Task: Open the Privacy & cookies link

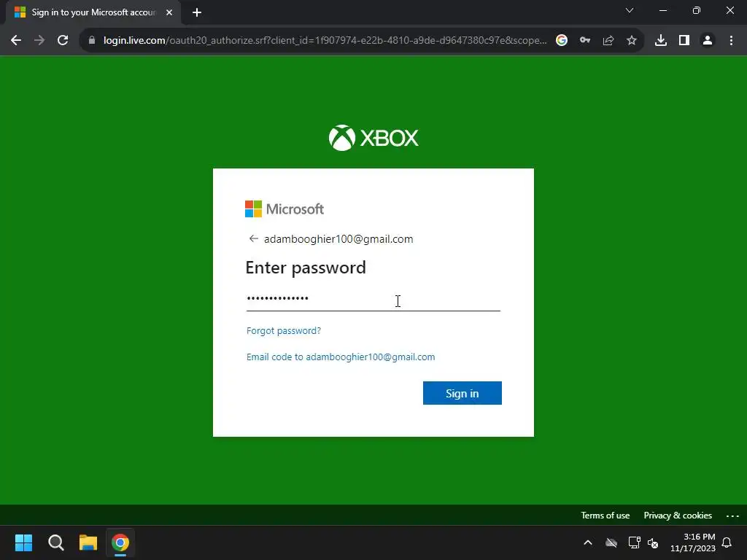Action: click(x=678, y=516)
